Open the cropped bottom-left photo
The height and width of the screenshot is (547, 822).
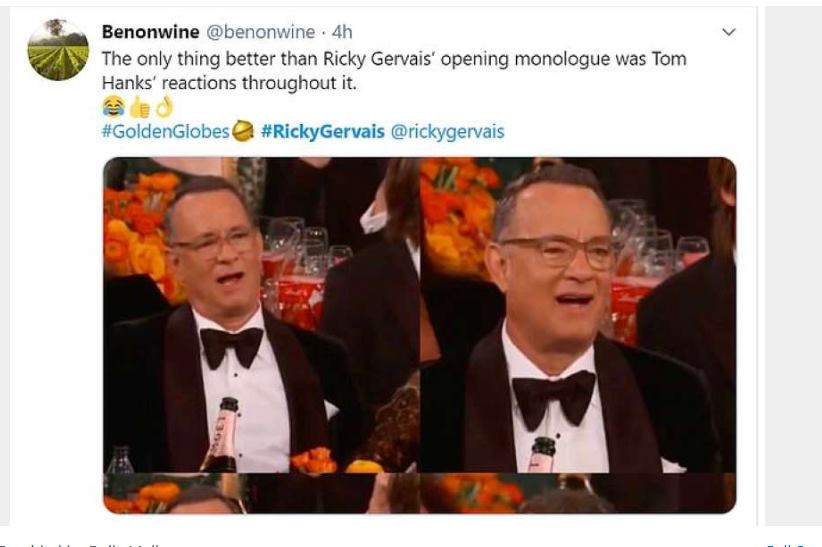tap(261, 494)
